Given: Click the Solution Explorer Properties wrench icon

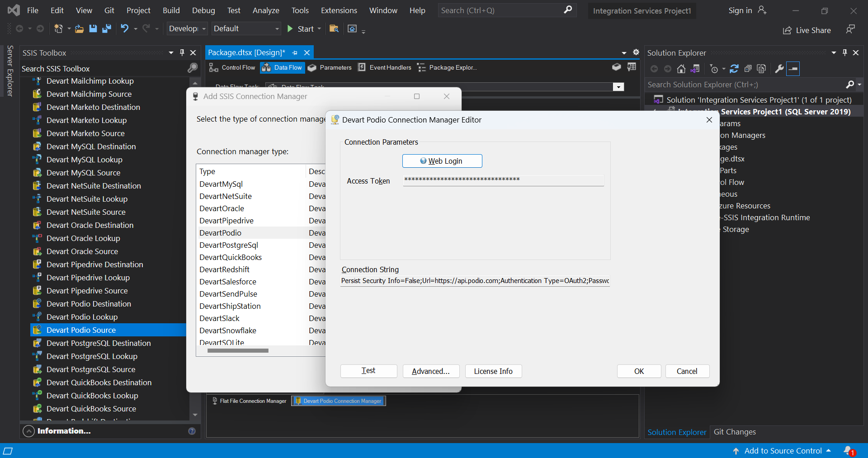Looking at the screenshot, I should (779, 69).
